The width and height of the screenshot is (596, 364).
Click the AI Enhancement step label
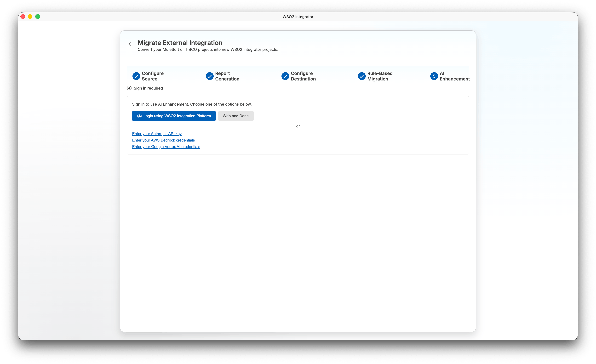pyautogui.click(x=454, y=76)
